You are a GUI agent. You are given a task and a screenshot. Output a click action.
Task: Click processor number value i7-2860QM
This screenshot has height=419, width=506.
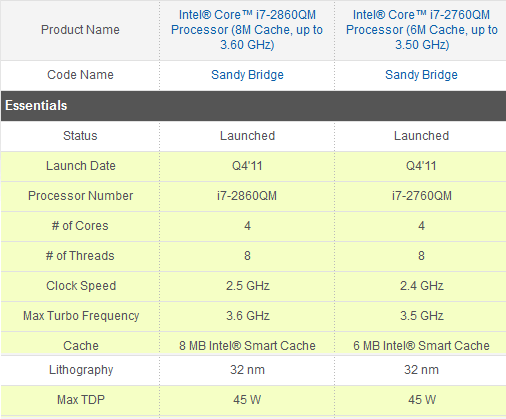247,196
